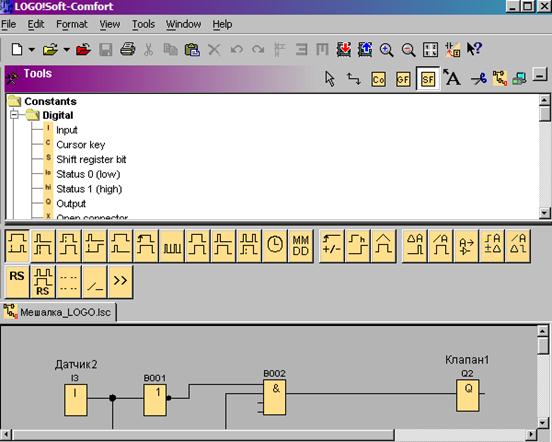Image resolution: width=552 pixels, height=442 pixels.
Task: Select the On-delay timer block
Action: pyautogui.click(x=17, y=245)
